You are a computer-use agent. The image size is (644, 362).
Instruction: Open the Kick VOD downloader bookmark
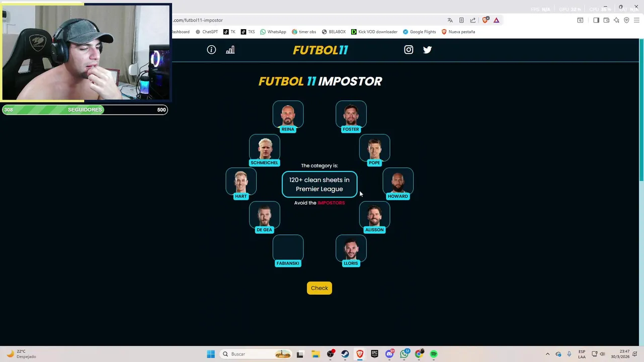pos(374,32)
